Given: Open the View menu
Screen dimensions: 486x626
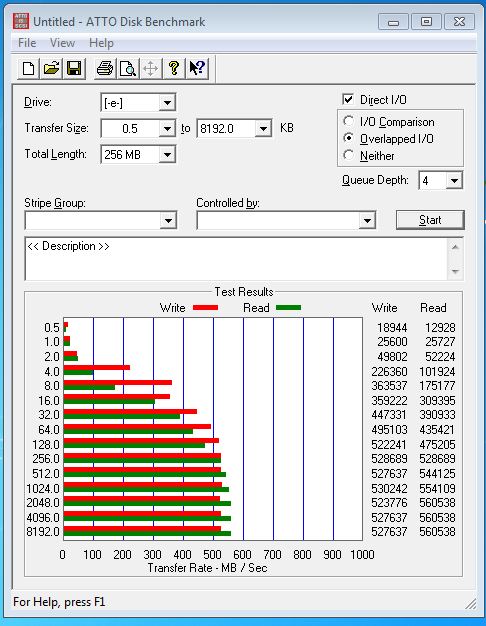Looking at the screenshot, I should (x=62, y=43).
